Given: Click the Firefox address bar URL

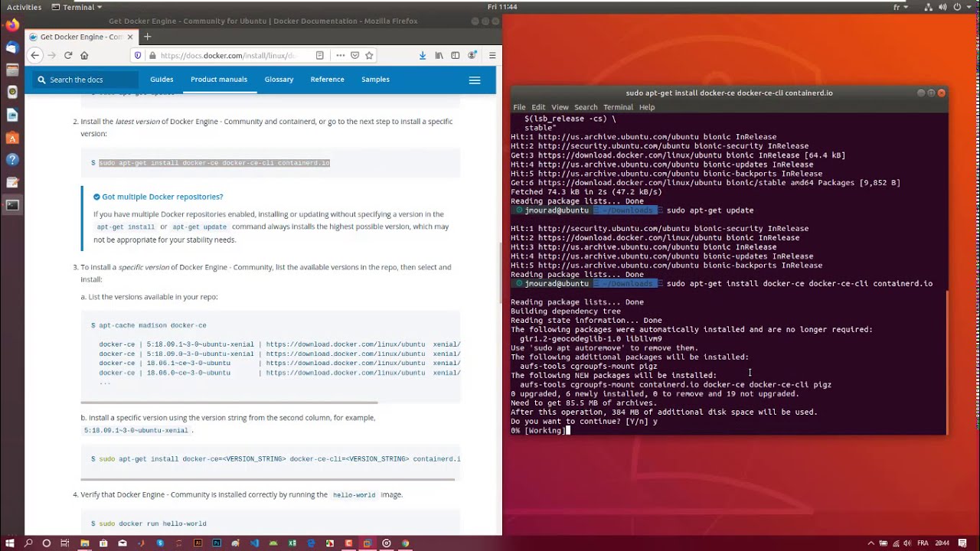Looking at the screenshot, I should click(227, 55).
